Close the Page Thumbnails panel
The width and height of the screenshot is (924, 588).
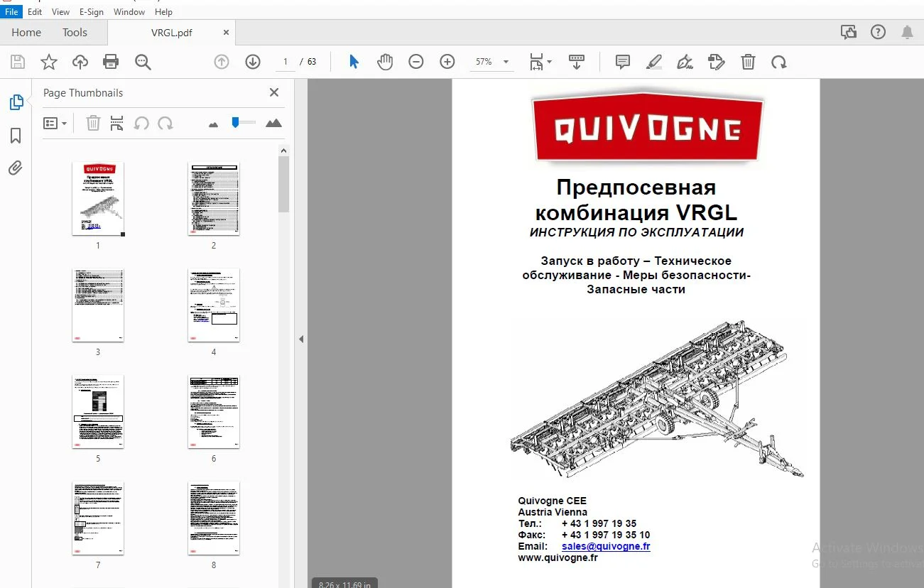[x=274, y=92]
